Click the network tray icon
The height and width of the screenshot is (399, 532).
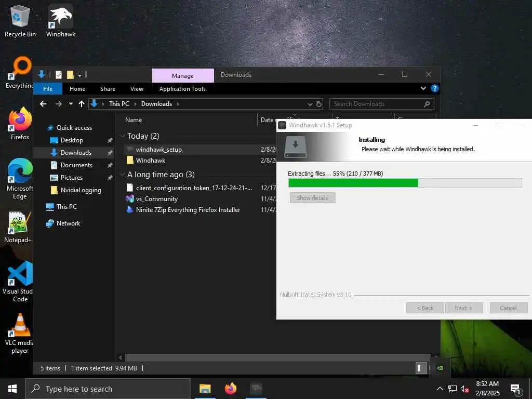pos(453,389)
